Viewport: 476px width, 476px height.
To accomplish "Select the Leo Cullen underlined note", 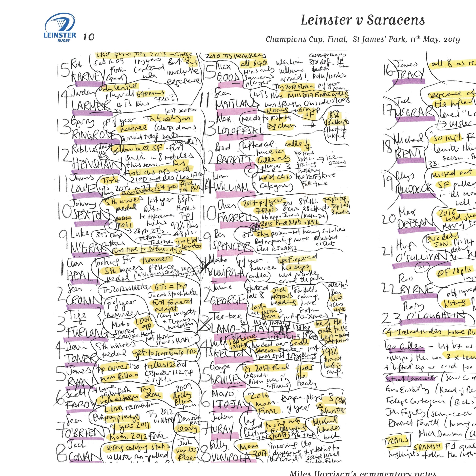I will 404,347.
